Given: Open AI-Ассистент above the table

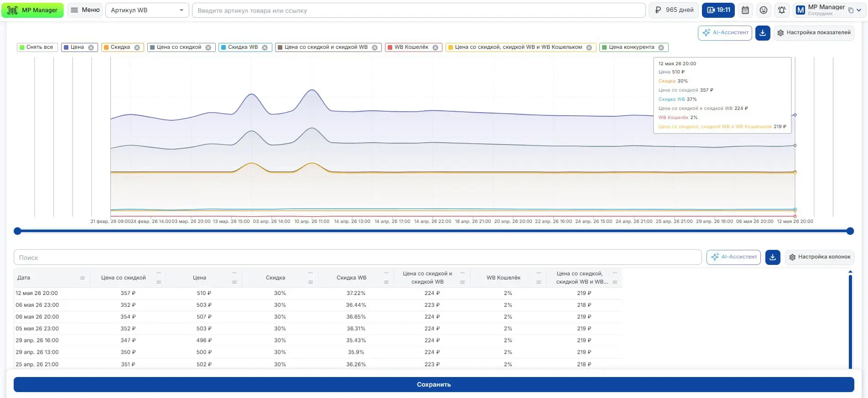Looking at the screenshot, I should pyautogui.click(x=733, y=257).
